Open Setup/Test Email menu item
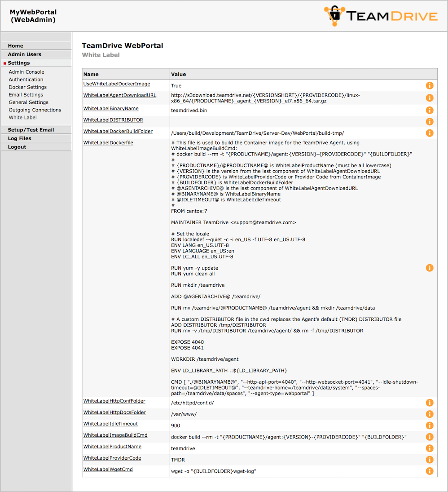 coord(36,130)
